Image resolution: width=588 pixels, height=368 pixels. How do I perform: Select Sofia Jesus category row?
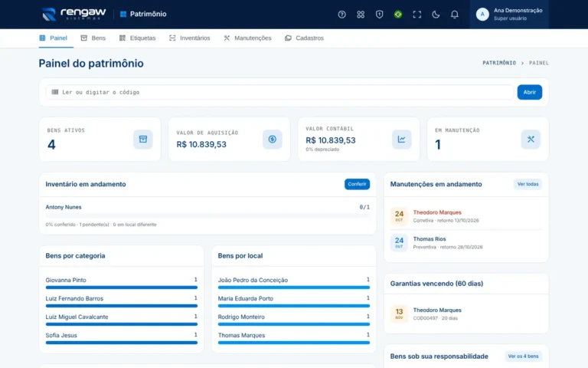pyautogui.click(x=122, y=338)
